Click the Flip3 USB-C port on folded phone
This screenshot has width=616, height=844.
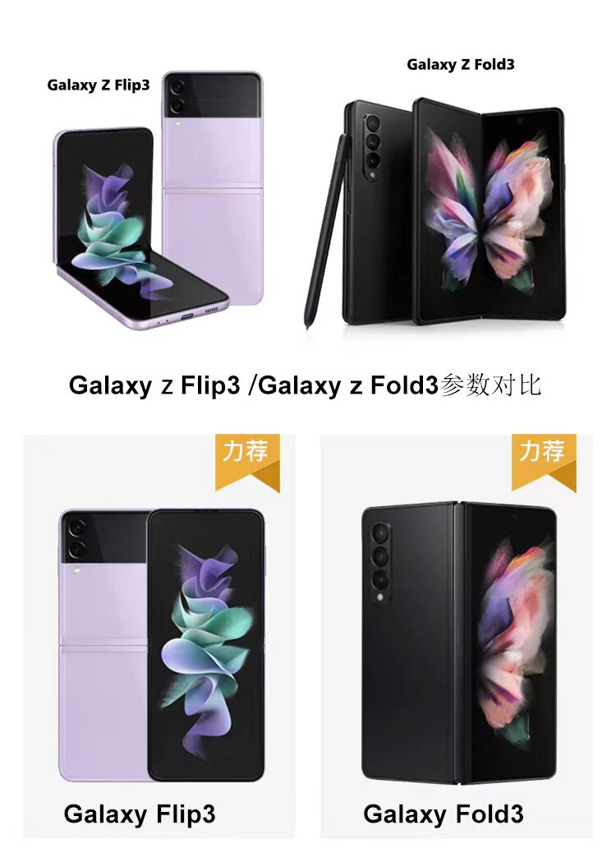pyautogui.click(x=186, y=316)
